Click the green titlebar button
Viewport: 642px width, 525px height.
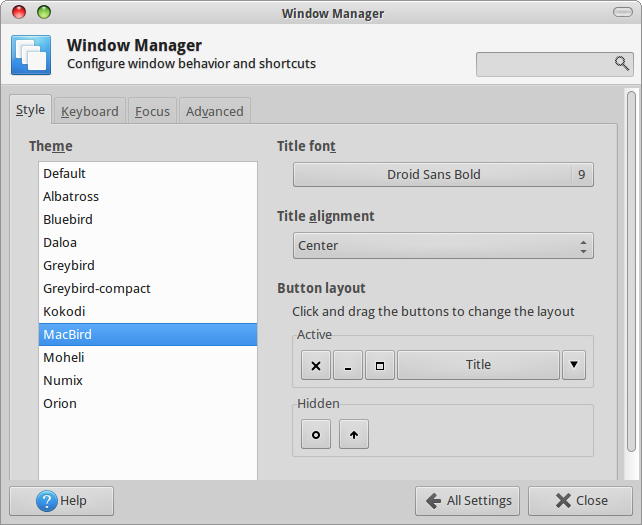coord(44,12)
